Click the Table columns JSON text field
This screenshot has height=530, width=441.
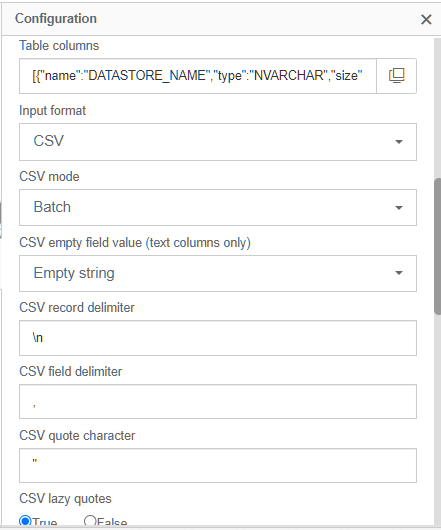(198, 76)
